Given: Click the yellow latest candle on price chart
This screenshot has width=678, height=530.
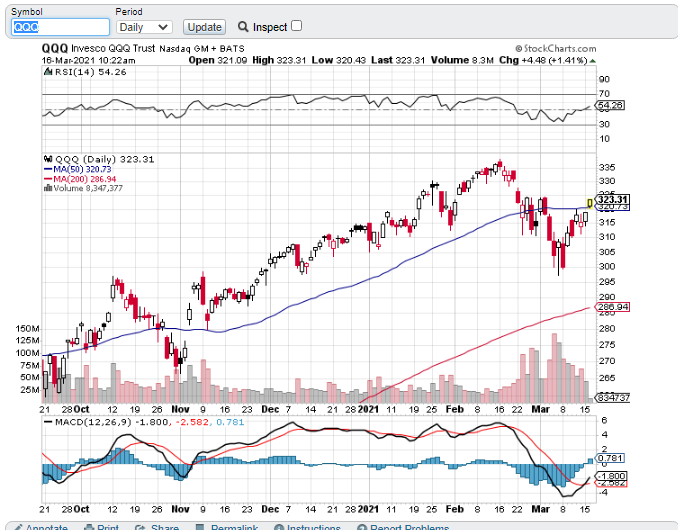Looking at the screenshot, I should click(590, 203).
